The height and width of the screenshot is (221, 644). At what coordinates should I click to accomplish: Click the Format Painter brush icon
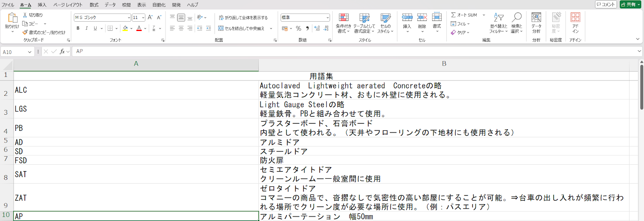pos(25,33)
